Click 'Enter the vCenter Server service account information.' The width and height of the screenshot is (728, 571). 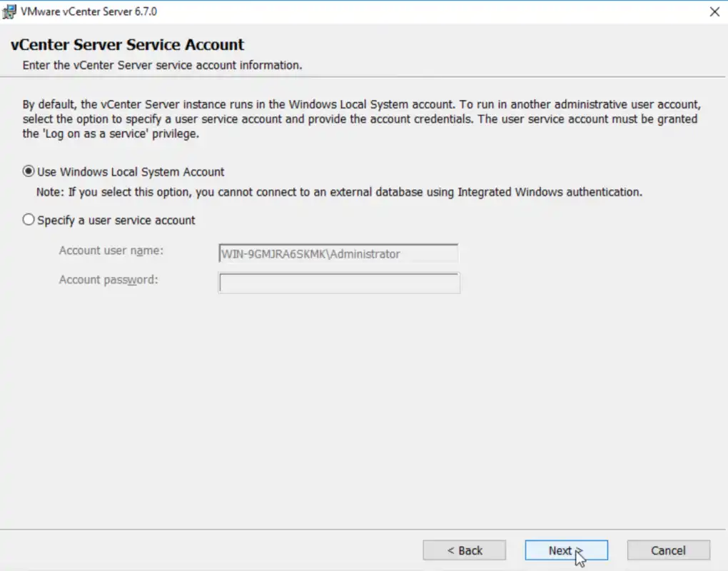click(x=162, y=65)
